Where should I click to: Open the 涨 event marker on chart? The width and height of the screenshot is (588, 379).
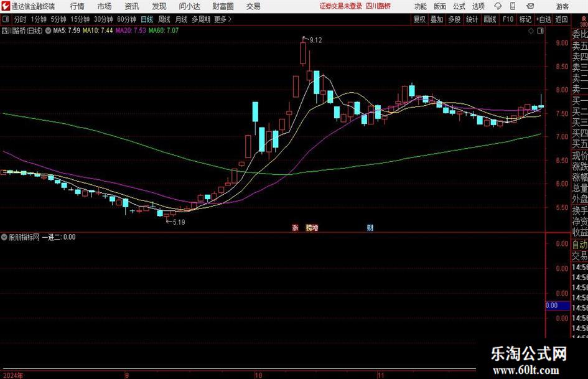(x=295, y=227)
